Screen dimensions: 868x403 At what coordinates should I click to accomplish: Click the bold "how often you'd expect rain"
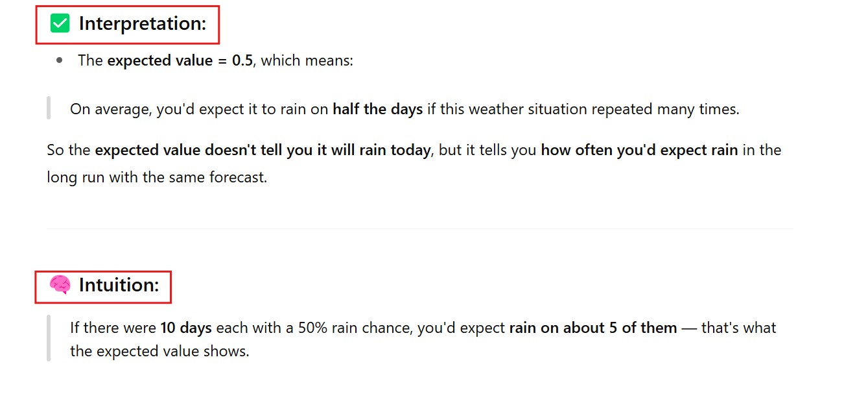(x=639, y=150)
